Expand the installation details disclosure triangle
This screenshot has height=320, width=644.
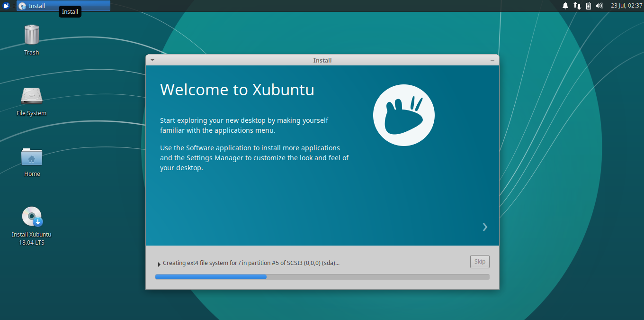pos(159,264)
